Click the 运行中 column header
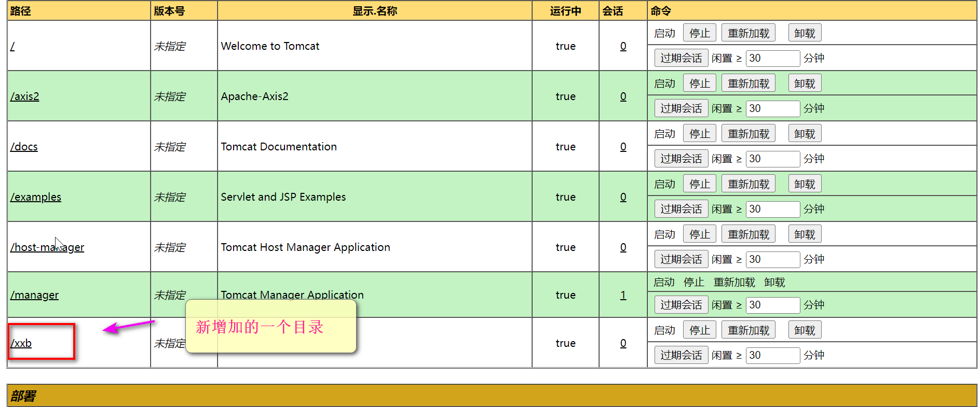Image resolution: width=980 pixels, height=407 pixels. [565, 11]
